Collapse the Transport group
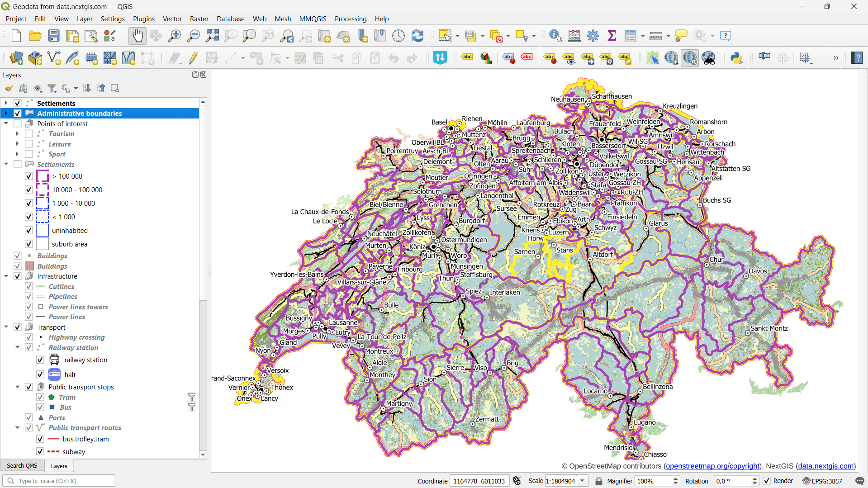Screen dimensions: 868x488 [x=6, y=327]
